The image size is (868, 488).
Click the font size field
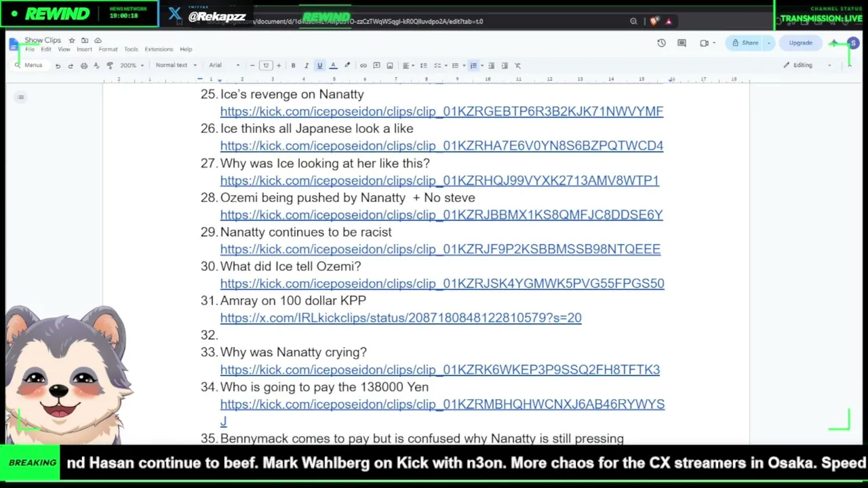pos(265,66)
